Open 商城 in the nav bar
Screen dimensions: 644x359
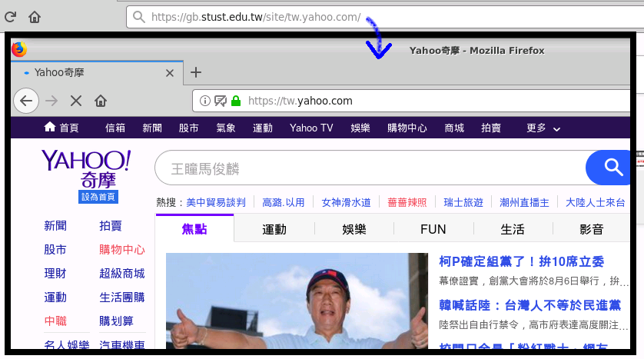pyautogui.click(x=454, y=128)
